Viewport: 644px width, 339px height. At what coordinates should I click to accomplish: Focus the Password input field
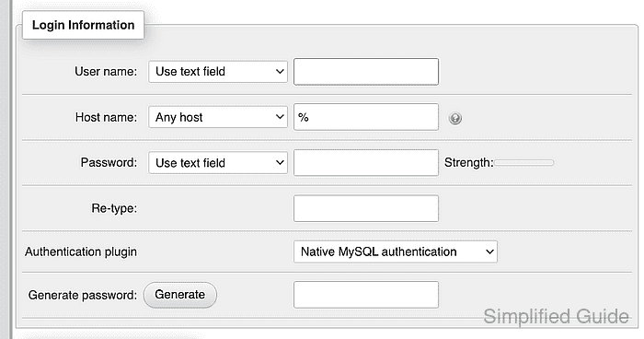click(x=366, y=163)
